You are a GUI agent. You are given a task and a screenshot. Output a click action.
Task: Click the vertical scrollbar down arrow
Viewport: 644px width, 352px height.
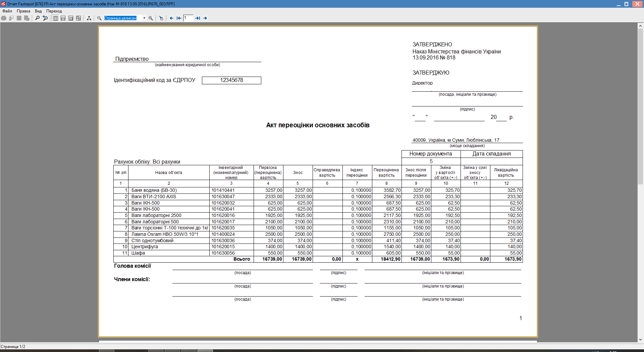pos(640,339)
